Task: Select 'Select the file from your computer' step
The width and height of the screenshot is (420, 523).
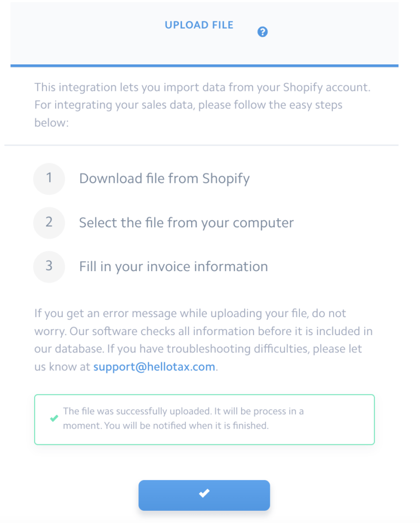Action: pos(186,223)
